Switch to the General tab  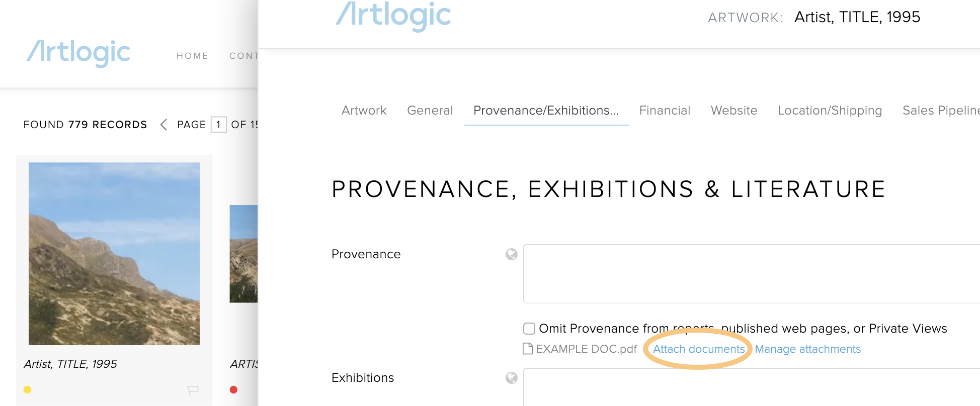coord(430,111)
